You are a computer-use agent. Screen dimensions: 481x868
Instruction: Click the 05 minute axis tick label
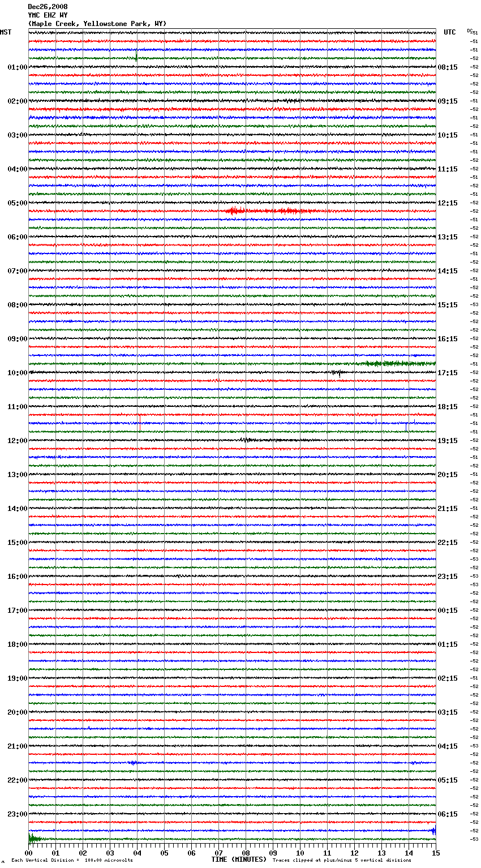[164, 853]
